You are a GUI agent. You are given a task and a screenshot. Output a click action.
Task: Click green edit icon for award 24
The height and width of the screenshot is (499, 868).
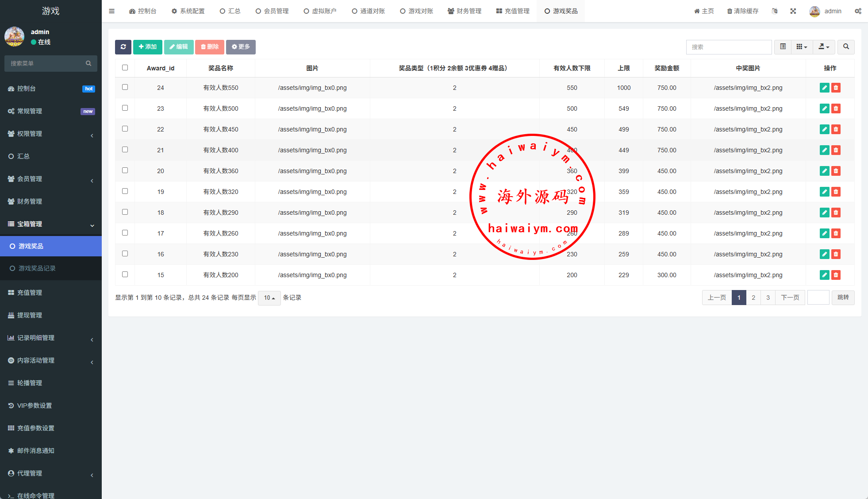824,88
